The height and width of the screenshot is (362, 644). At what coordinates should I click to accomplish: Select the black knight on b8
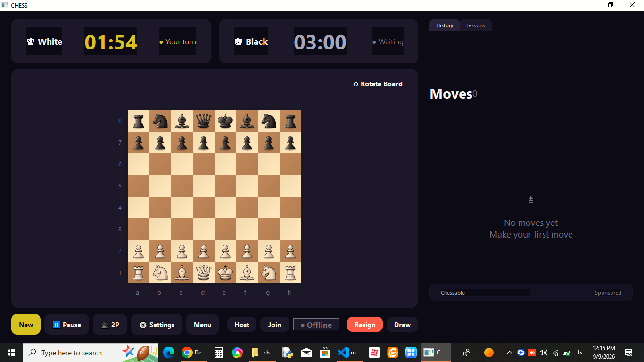pyautogui.click(x=160, y=121)
